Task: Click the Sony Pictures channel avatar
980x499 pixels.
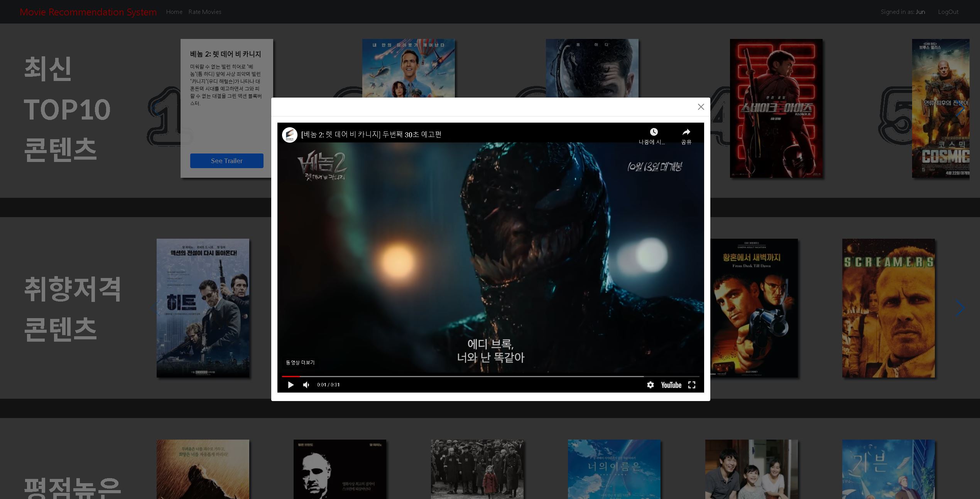Action: tap(290, 135)
